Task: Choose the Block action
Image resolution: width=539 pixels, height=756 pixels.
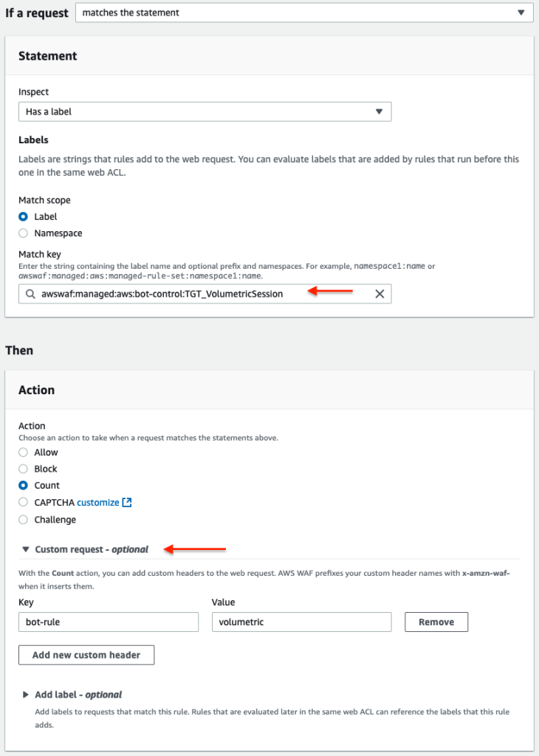Action: click(23, 468)
